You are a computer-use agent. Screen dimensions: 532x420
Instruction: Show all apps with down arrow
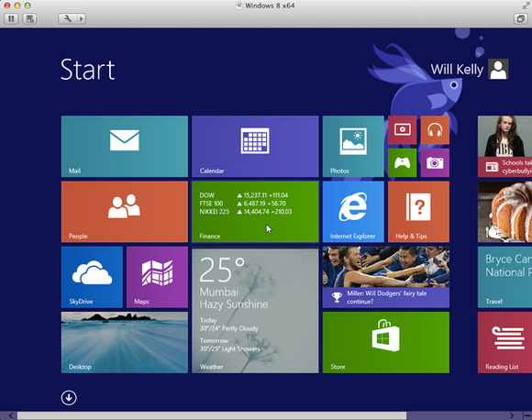tap(69, 398)
